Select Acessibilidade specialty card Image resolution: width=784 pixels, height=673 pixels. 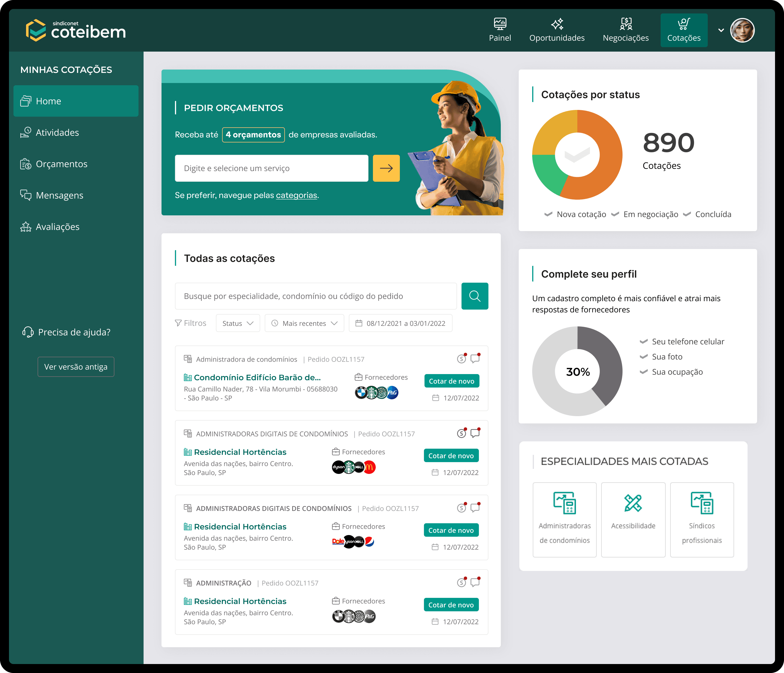(633, 519)
